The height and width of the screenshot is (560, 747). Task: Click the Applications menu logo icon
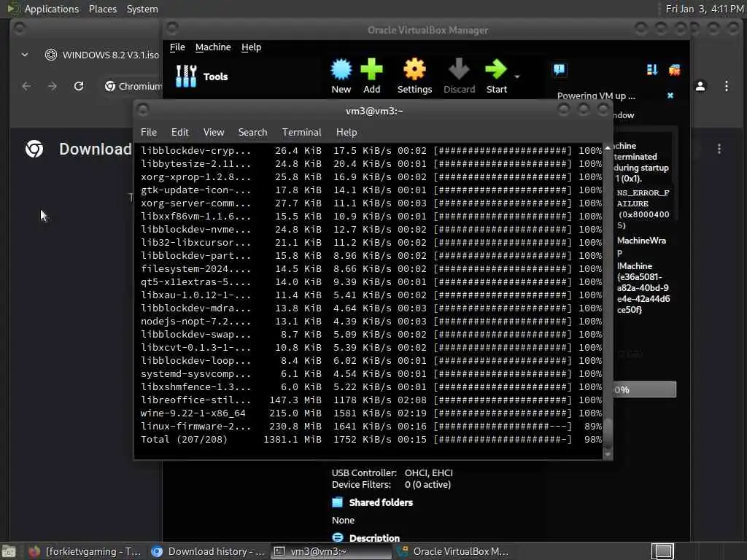point(12,9)
